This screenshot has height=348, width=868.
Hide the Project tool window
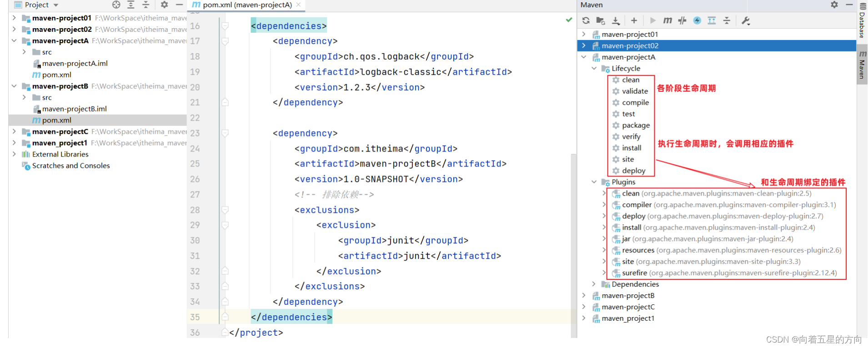coord(180,5)
